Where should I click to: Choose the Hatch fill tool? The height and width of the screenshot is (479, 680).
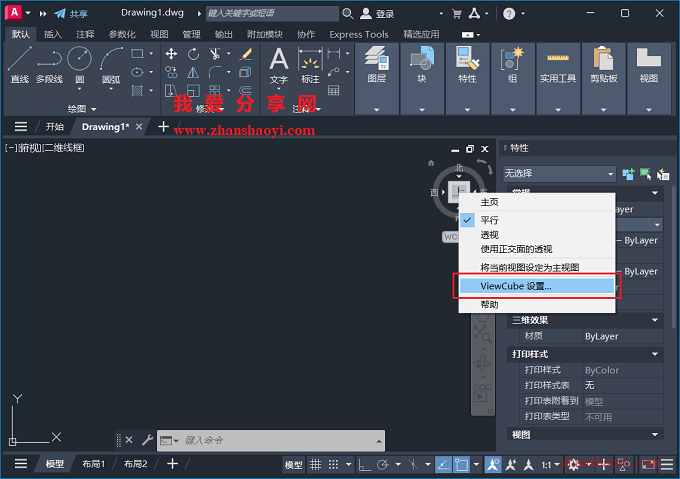[x=137, y=91]
